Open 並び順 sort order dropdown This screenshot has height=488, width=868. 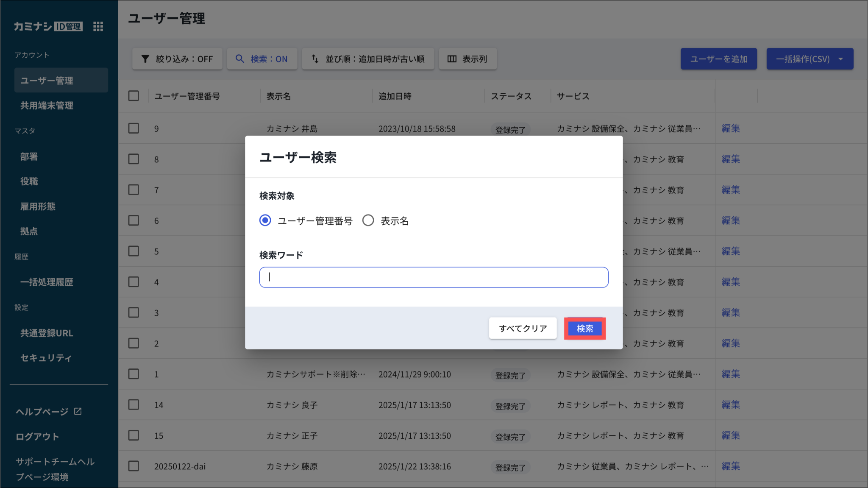368,59
